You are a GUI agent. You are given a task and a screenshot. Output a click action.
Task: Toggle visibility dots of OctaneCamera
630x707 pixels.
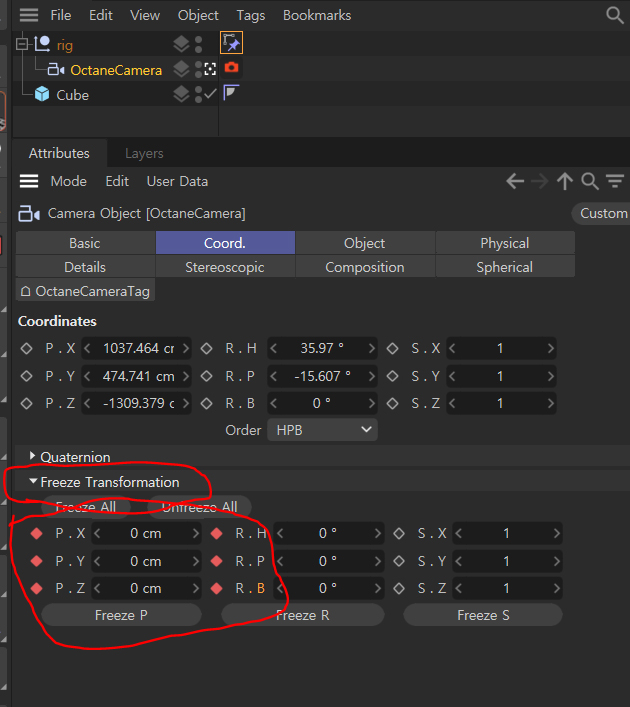tap(198, 69)
